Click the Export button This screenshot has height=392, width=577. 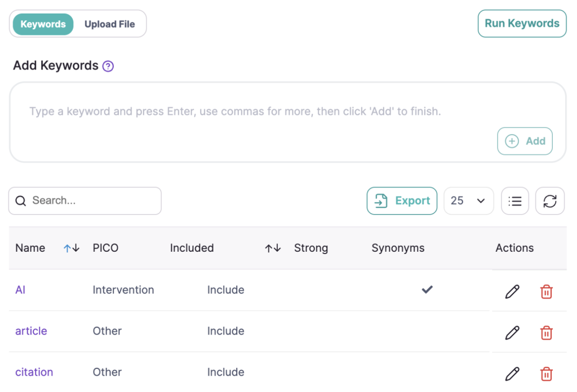coord(402,201)
